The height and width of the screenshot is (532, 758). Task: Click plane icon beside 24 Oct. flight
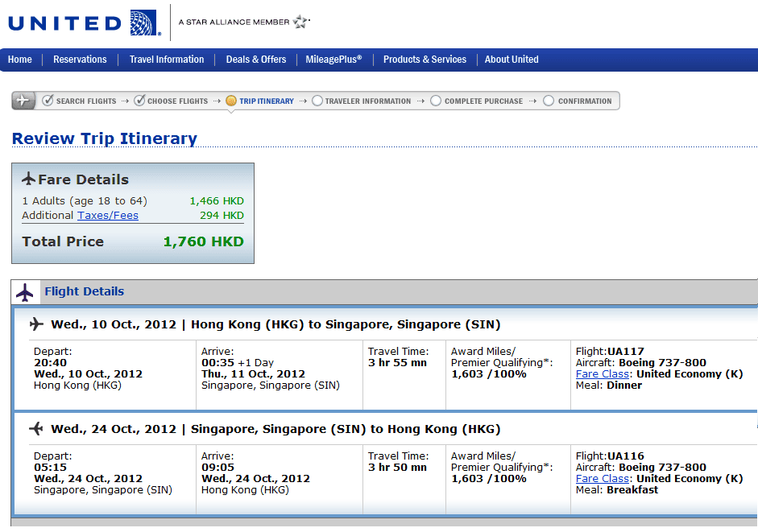point(36,429)
